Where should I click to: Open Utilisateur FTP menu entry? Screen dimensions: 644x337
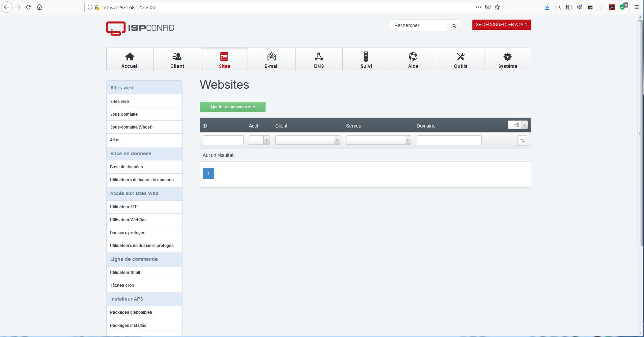[x=144, y=207]
